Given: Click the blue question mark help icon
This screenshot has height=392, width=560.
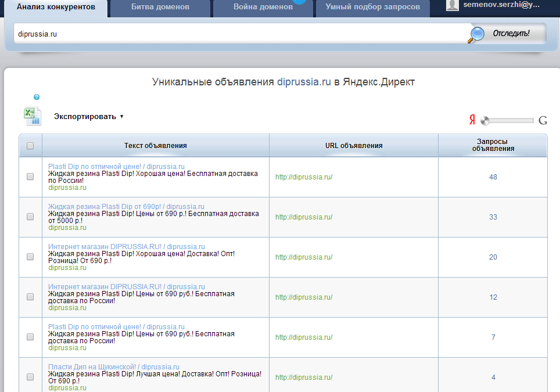Looking at the screenshot, I should pos(37,97).
